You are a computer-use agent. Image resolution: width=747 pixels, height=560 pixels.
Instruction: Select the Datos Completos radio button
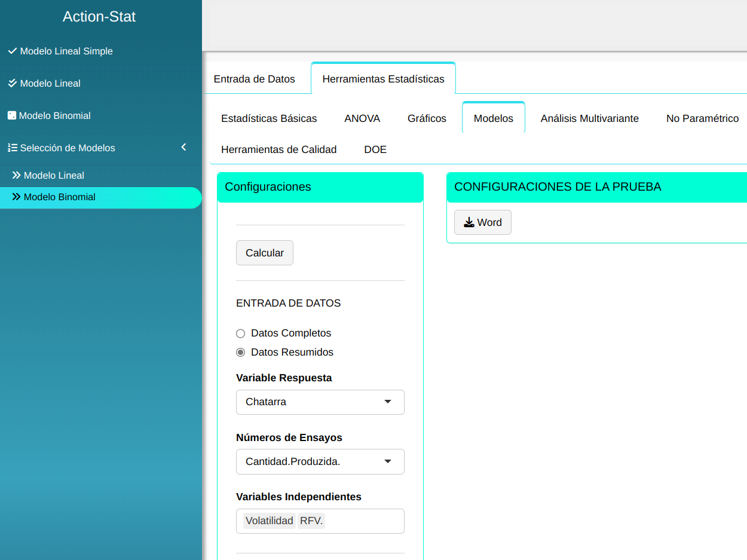click(241, 333)
